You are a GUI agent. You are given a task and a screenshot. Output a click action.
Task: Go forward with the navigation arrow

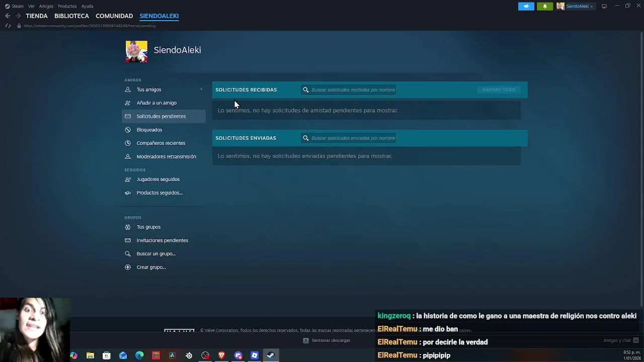(x=18, y=16)
